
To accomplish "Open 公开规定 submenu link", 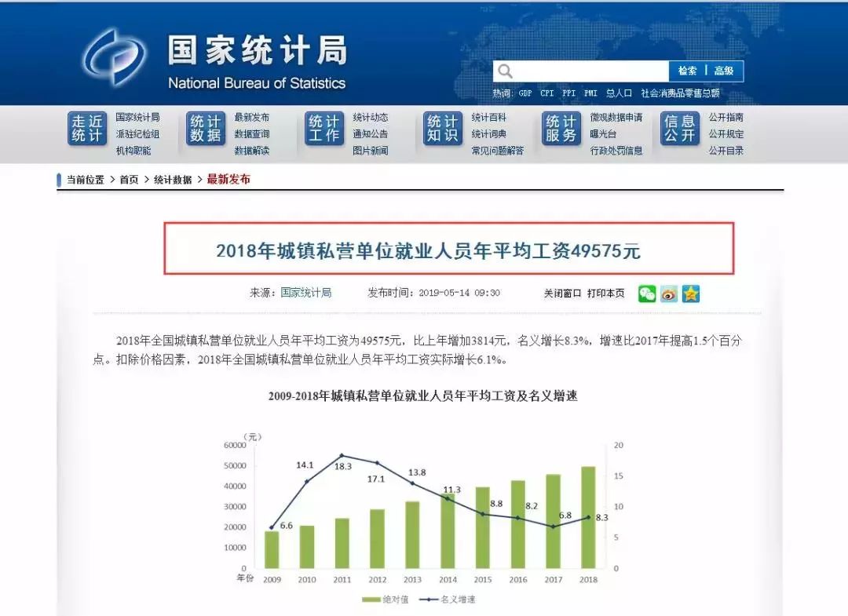I will [726, 134].
